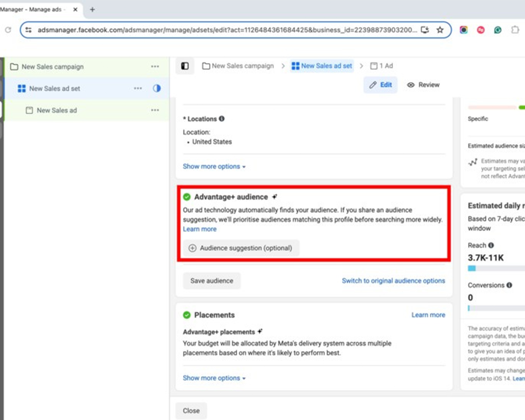Open more options for New Sales ad set

click(138, 88)
